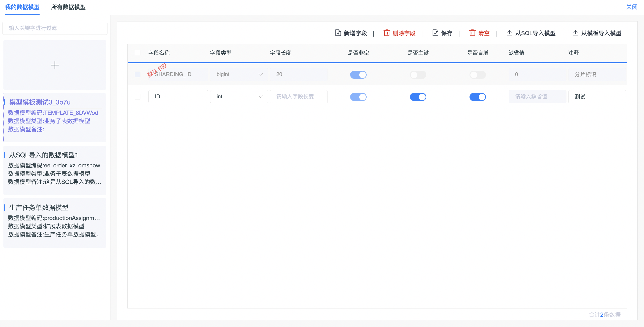This screenshot has width=644, height=327.
Task: Toggle 是否主键 switch for ID row
Action: 418,97
